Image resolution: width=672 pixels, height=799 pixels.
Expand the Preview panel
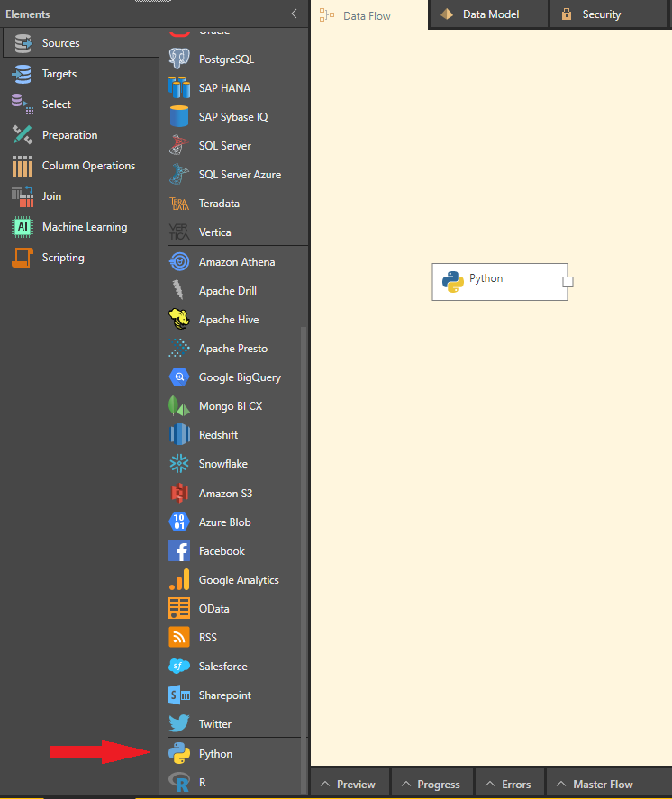click(349, 785)
